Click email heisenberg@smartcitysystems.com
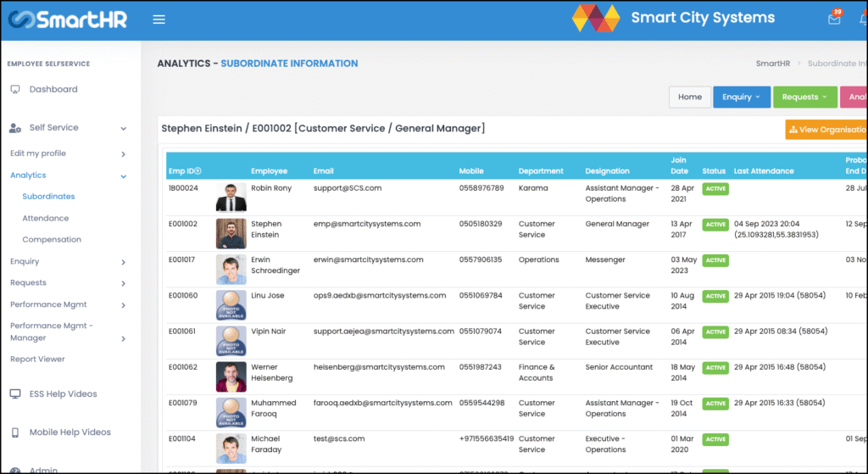The height and width of the screenshot is (474, 868). point(379,367)
